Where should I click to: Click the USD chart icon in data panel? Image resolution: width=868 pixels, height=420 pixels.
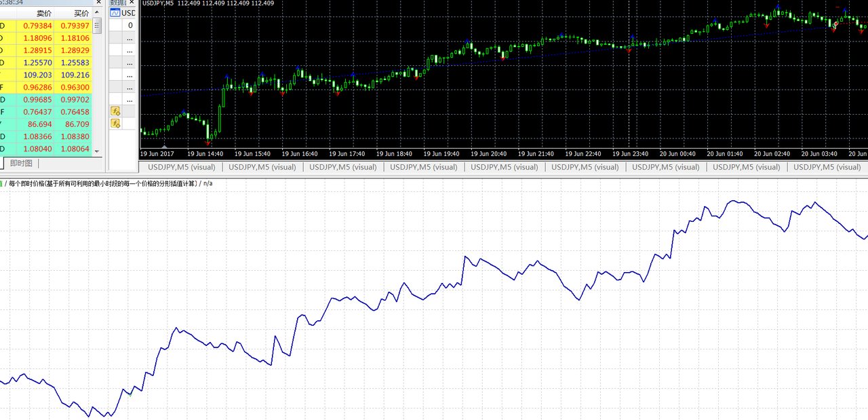pos(115,13)
